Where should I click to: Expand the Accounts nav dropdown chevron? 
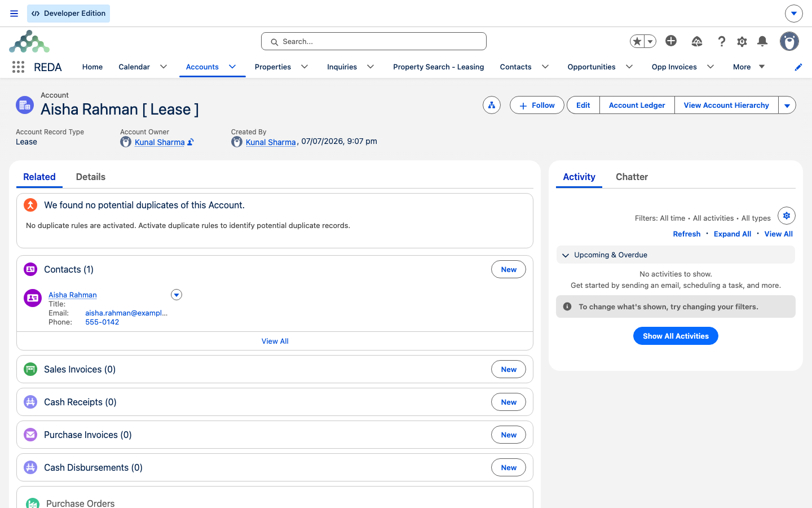tap(232, 67)
